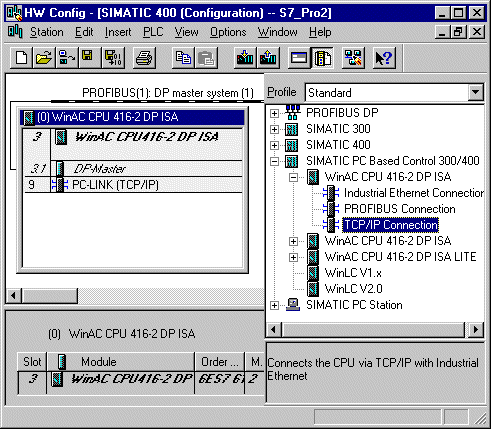Expand the collapsed WinAC CPU 416-2 DP ISA node
The width and height of the screenshot is (491, 429).
(x=293, y=241)
